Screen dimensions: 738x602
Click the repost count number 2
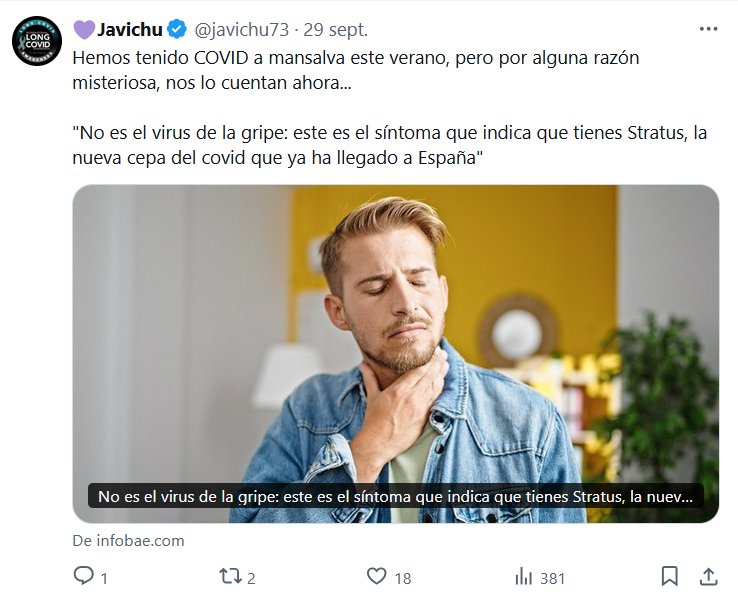tap(251, 578)
